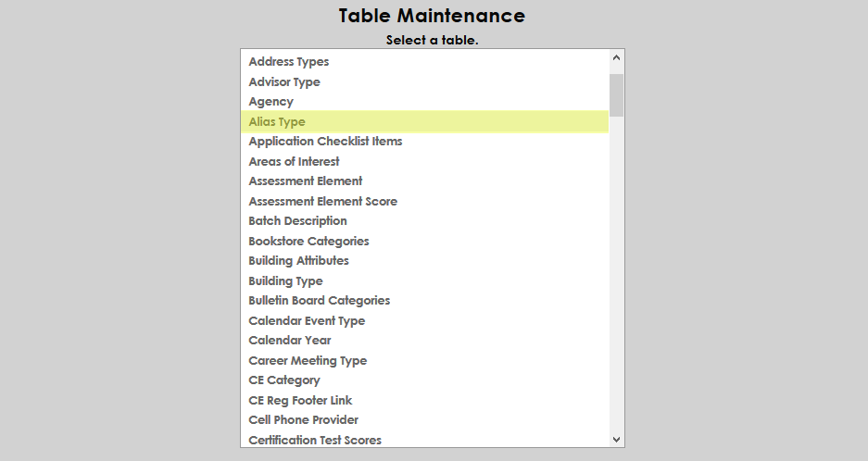Select Building Type in list
The height and width of the screenshot is (461, 868).
285,280
